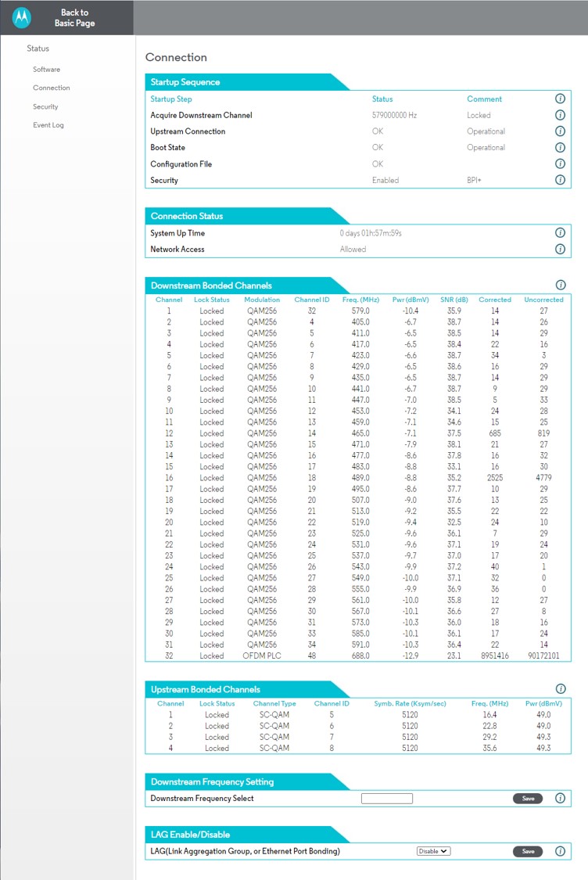Open info icon for LAG setting
The width and height of the screenshot is (588, 880).
pyautogui.click(x=560, y=851)
